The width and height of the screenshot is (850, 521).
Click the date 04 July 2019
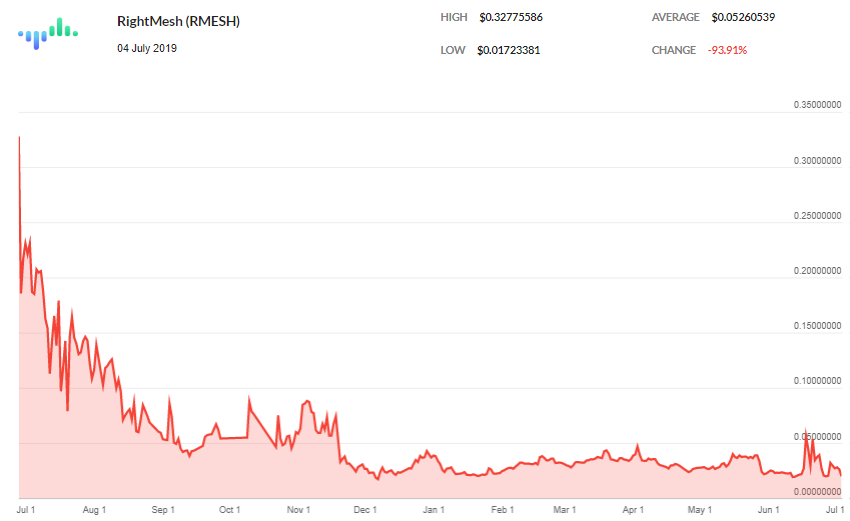(x=147, y=48)
